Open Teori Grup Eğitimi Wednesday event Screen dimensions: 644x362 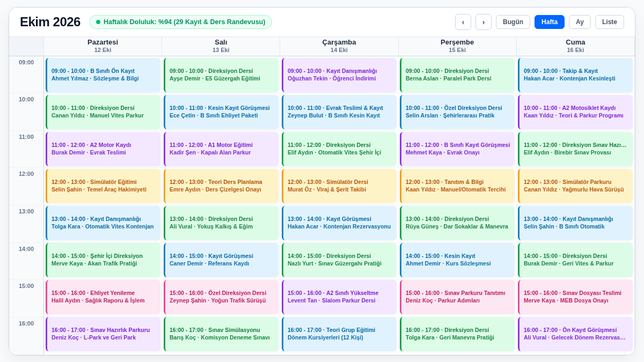339,334
